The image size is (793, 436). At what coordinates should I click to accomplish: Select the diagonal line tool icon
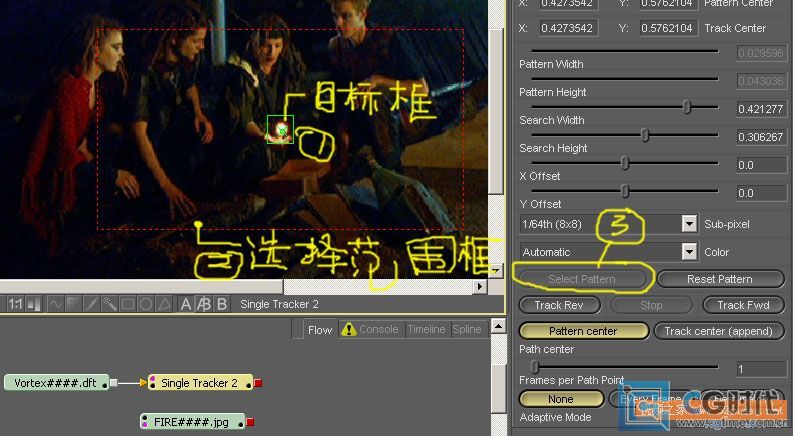click(x=91, y=304)
